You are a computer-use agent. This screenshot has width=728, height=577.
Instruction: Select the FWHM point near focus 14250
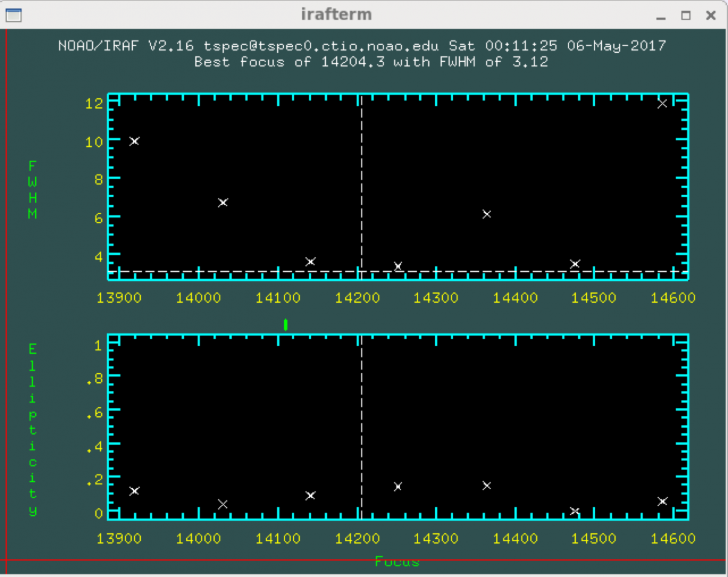pyautogui.click(x=398, y=266)
